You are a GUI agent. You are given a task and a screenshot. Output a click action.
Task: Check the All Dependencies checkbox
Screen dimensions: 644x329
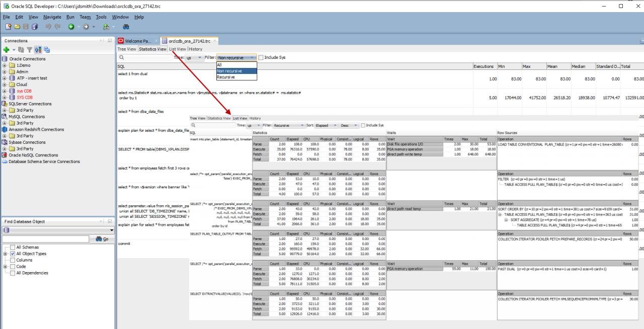(13, 273)
